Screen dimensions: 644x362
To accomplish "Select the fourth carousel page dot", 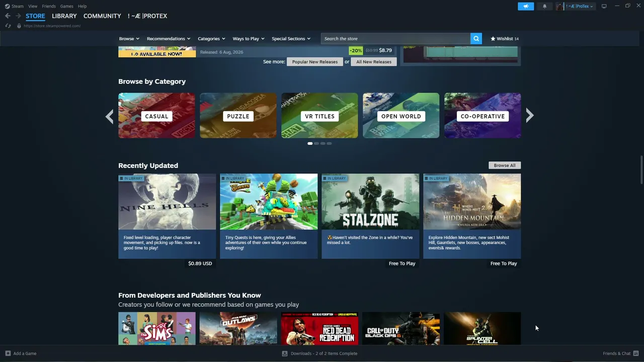I will (x=330, y=143).
